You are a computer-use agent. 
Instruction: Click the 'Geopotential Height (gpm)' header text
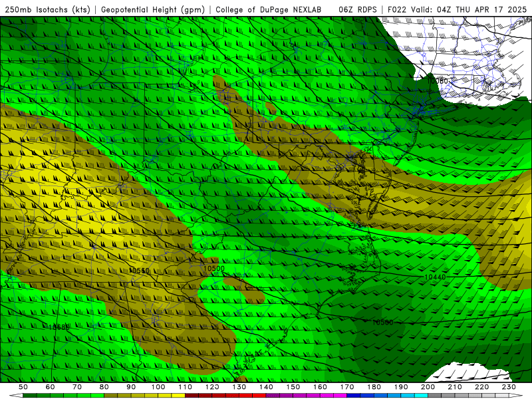[153, 9]
